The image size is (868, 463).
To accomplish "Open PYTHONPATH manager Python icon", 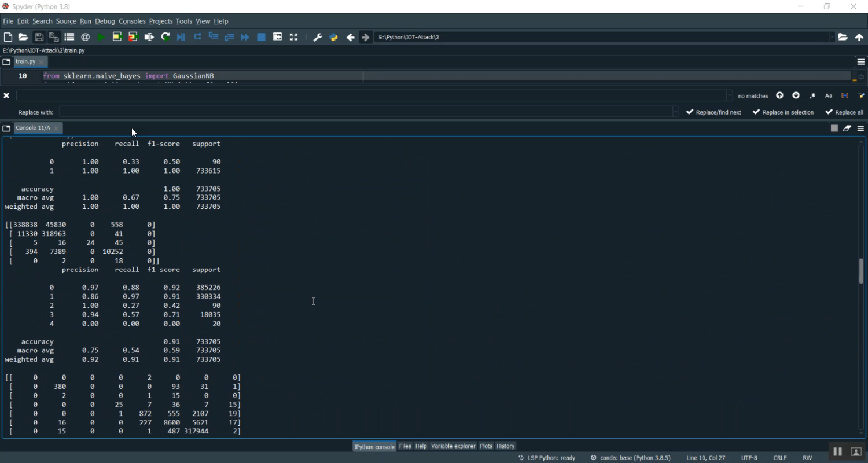I will tap(334, 37).
